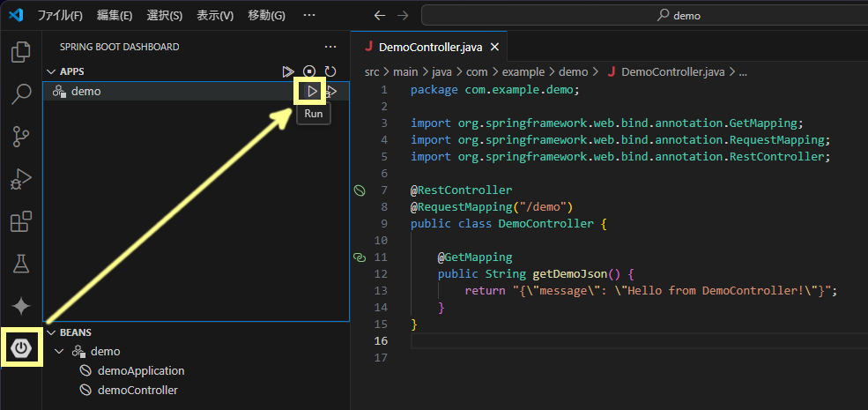Collapse the BEANS section
868x410 pixels.
click(x=51, y=332)
